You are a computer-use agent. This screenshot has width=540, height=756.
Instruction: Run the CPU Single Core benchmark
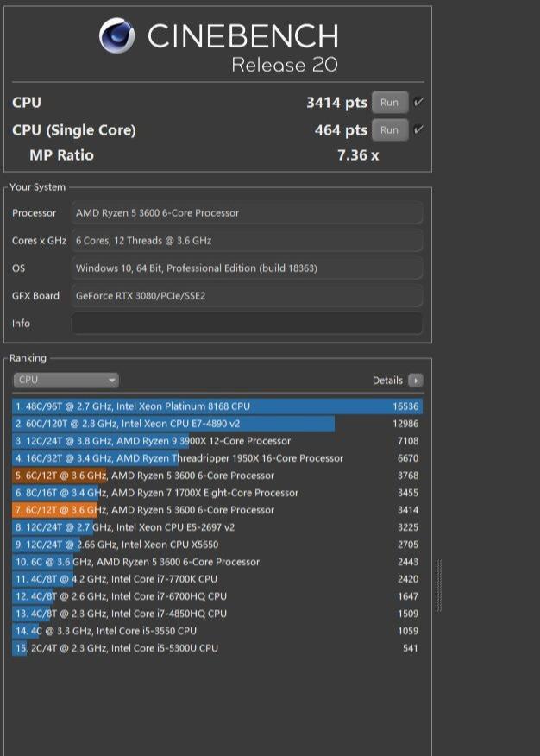390,129
